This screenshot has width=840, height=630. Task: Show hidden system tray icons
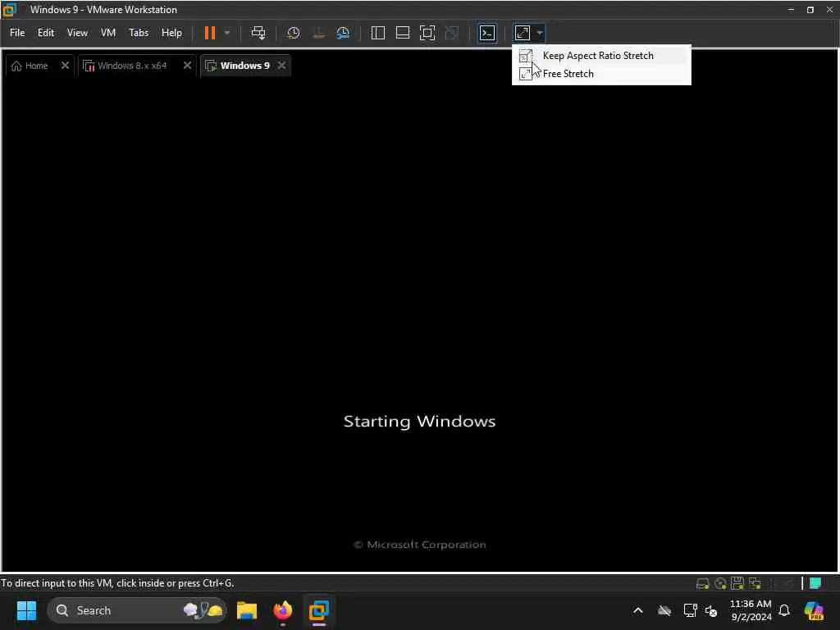click(x=638, y=610)
